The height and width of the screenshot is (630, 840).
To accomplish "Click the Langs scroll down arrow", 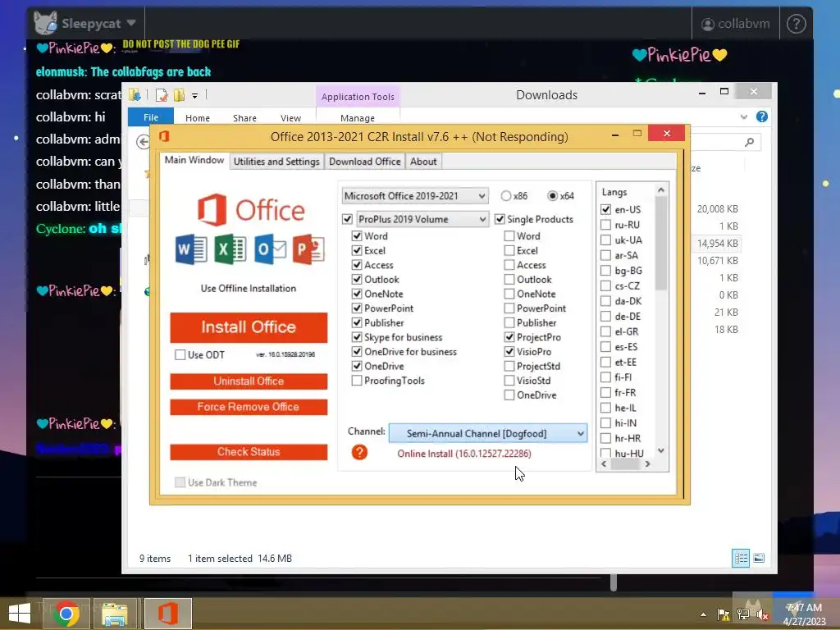I will pyautogui.click(x=661, y=450).
